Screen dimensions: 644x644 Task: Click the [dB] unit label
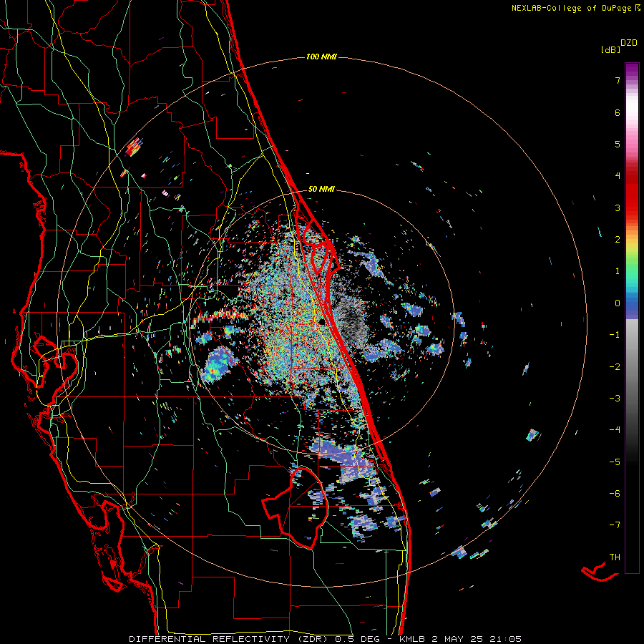click(610, 49)
